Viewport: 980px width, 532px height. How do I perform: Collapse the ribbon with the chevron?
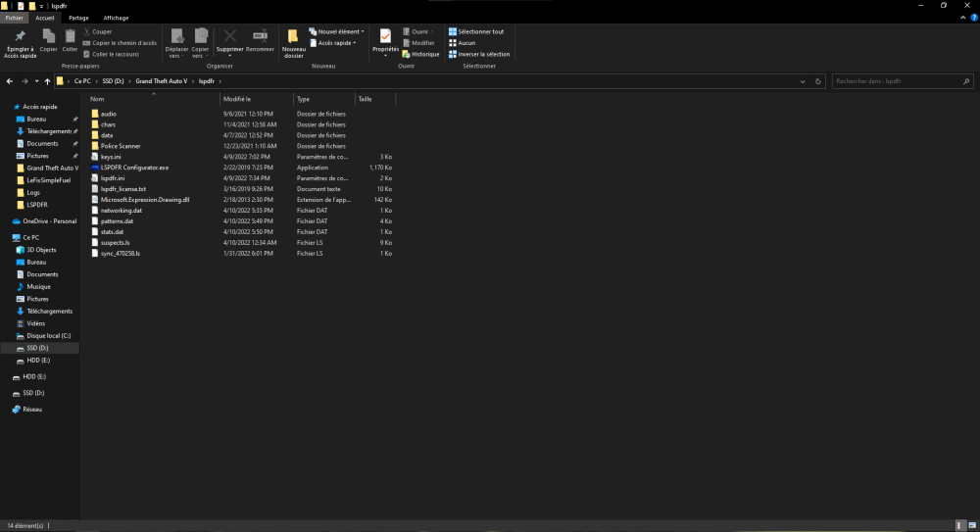tap(962, 18)
